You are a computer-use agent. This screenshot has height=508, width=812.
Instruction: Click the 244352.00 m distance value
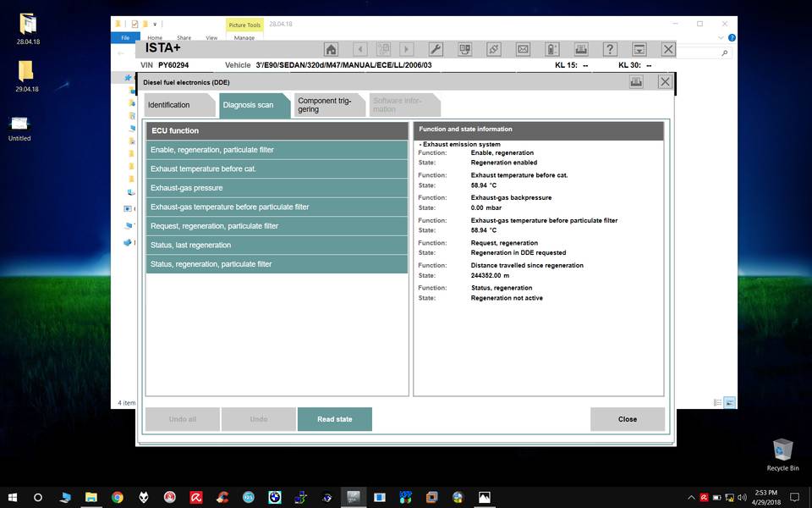coord(490,276)
